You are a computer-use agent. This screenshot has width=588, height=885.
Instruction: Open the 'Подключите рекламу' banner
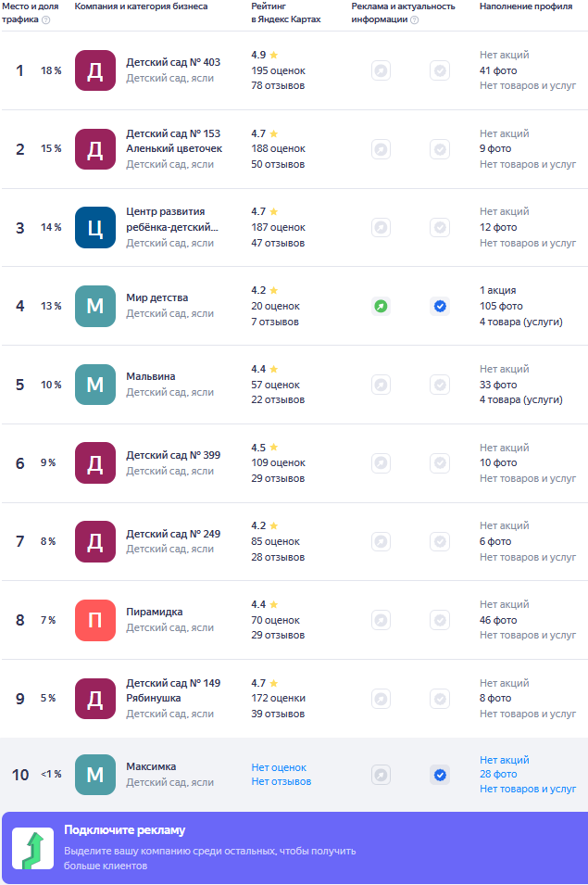(209, 829)
